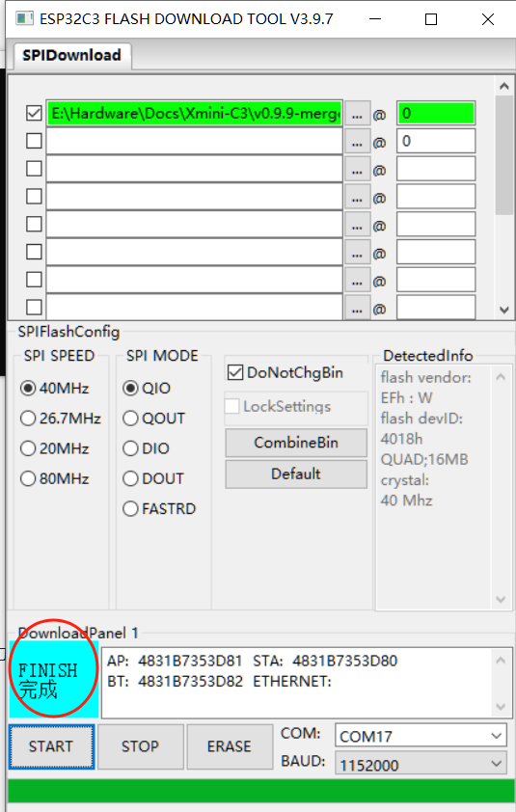The height and width of the screenshot is (812, 516).
Task: Click the second row ellipsis browse button
Action: 357,142
